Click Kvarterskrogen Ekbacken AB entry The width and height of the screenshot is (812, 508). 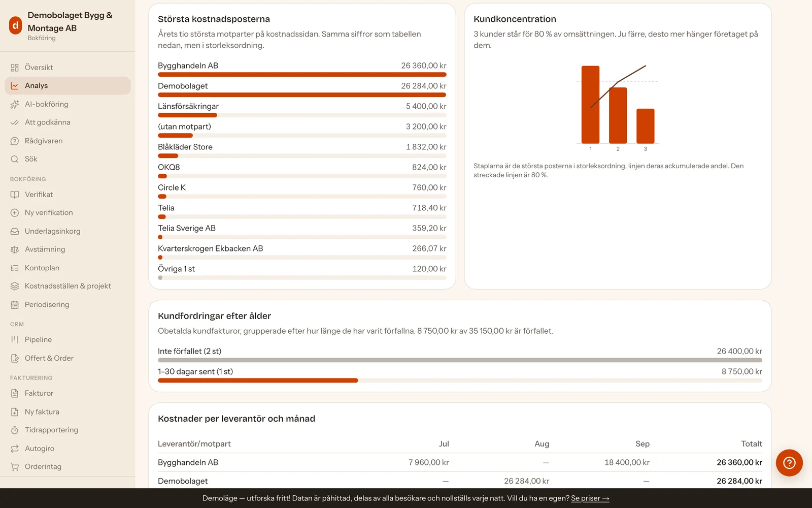coord(302,252)
